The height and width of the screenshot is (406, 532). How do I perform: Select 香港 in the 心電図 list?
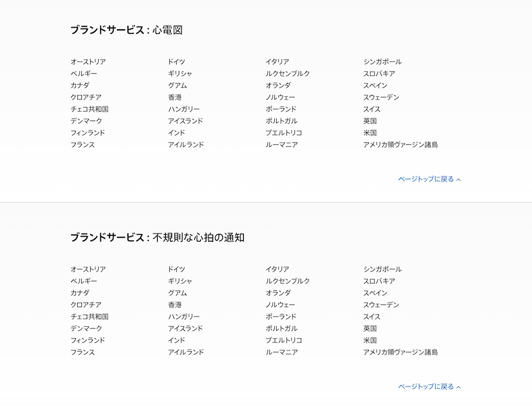[175, 97]
